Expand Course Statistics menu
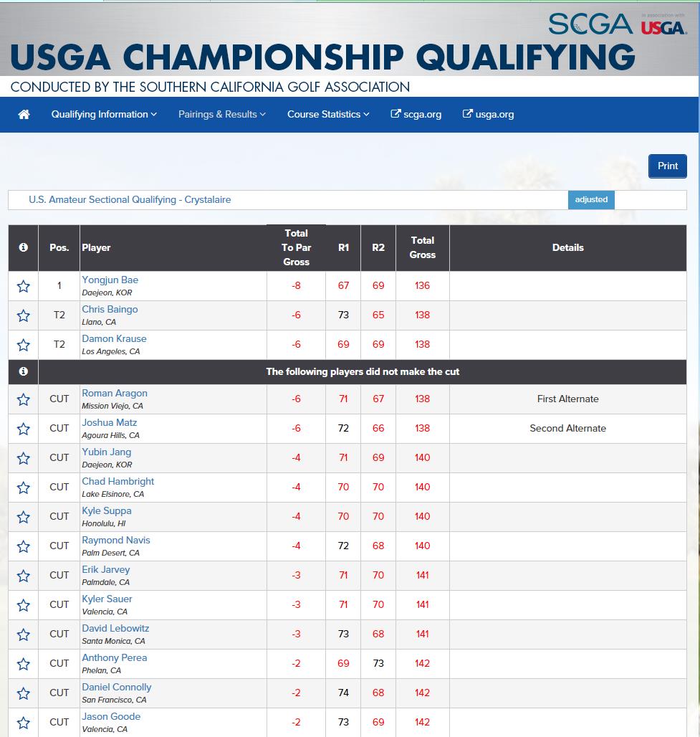Image resolution: width=700 pixels, height=737 pixels. click(x=328, y=114)
